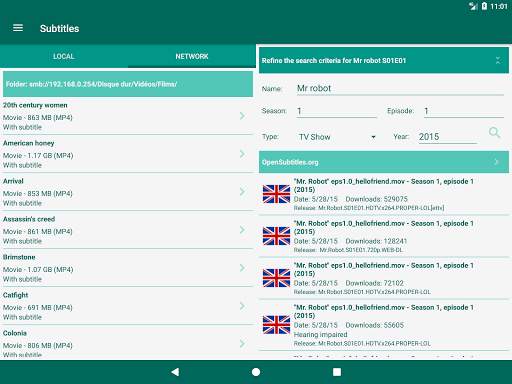Open the Colonia movie chevron
This screenshot has height=384, width=512.
[x=242, y=344]
